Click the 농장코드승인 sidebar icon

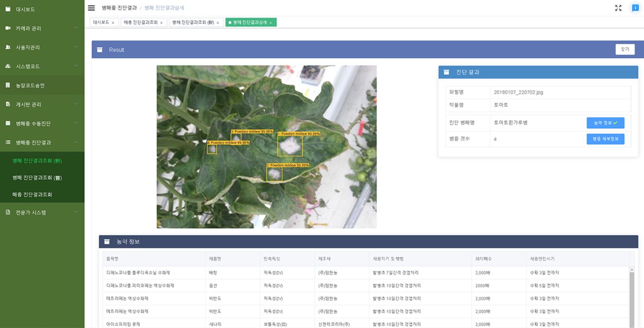8,86
